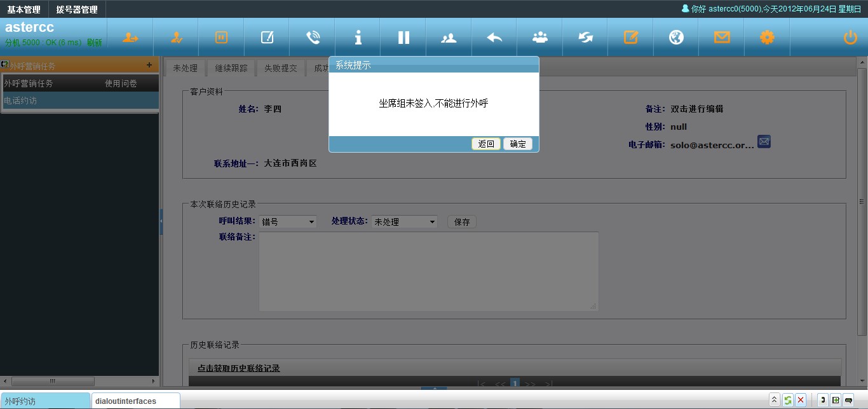Switch to the 继续跟踪 tab
The width and height of the screenshot is (868, 409).
click(x=231, y=68)
